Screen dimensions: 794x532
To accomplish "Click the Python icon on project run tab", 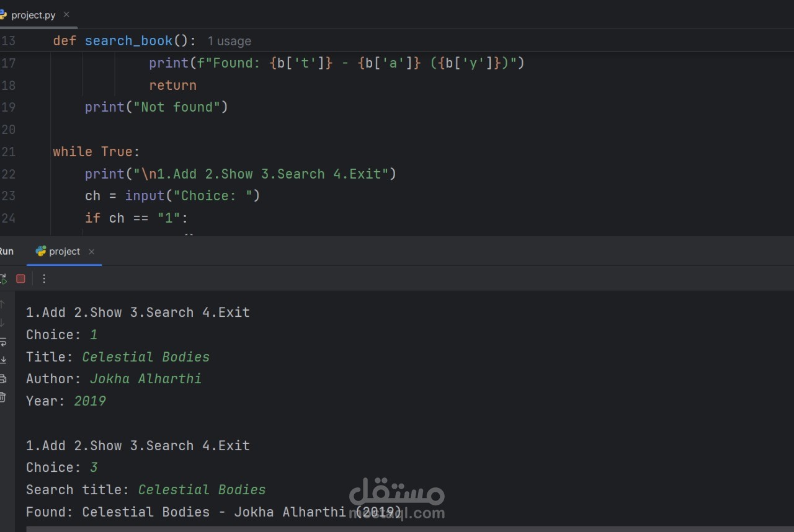I will pos(41,251).
